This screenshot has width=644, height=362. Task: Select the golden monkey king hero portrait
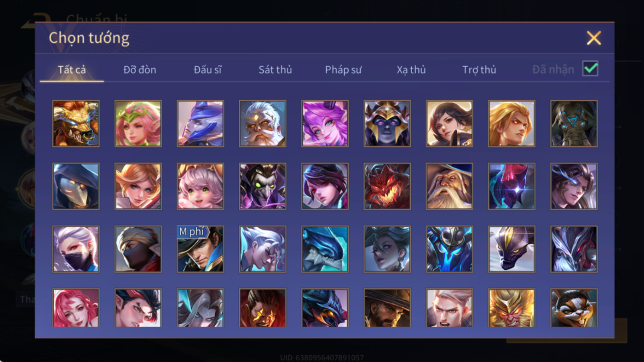(x=512, y=308)
